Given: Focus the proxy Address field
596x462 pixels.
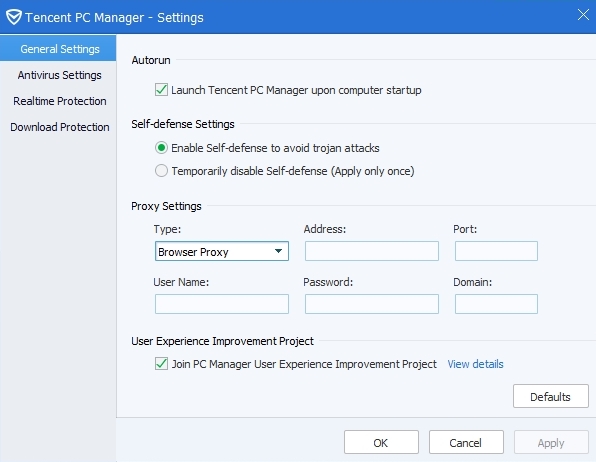Looking at the screenshot, I should click(371, 251).
